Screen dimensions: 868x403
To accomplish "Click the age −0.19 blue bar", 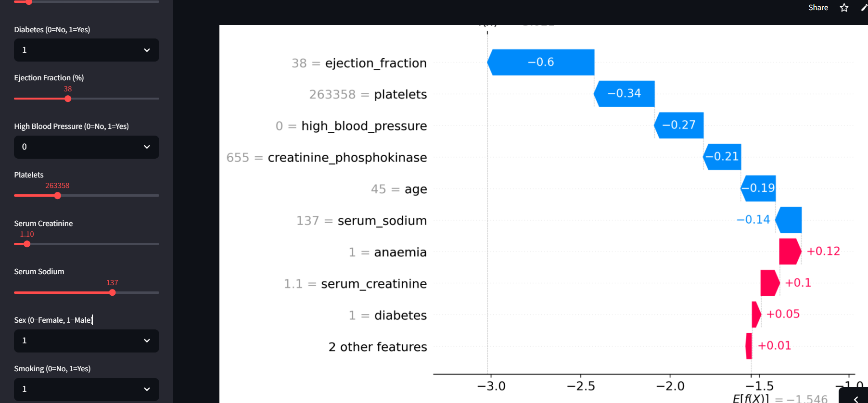I will pyautogui.click(x=758, y=188).
